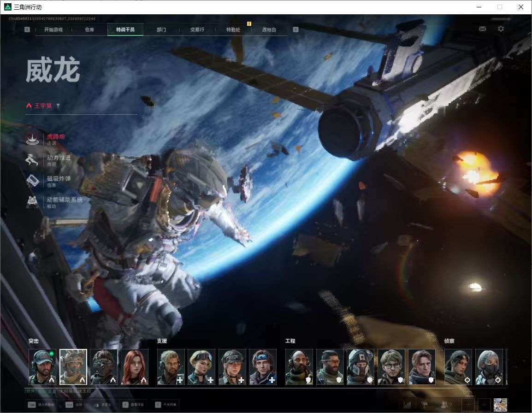Click the 突击 class label
532x413 pixels.
click(x=33, y=341)
